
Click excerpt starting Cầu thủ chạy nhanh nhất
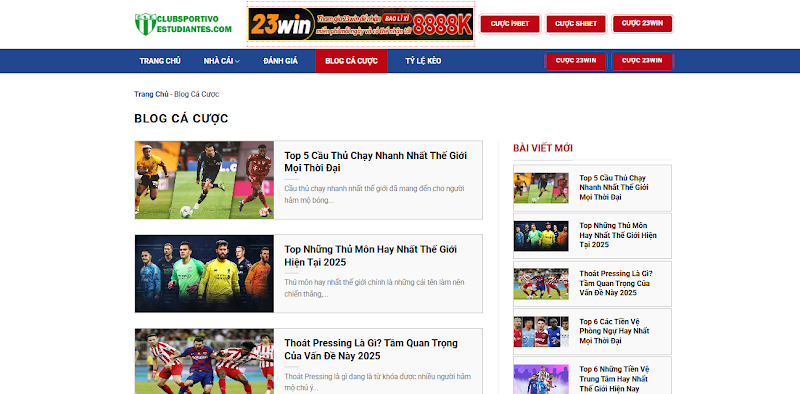pos(374,194)
